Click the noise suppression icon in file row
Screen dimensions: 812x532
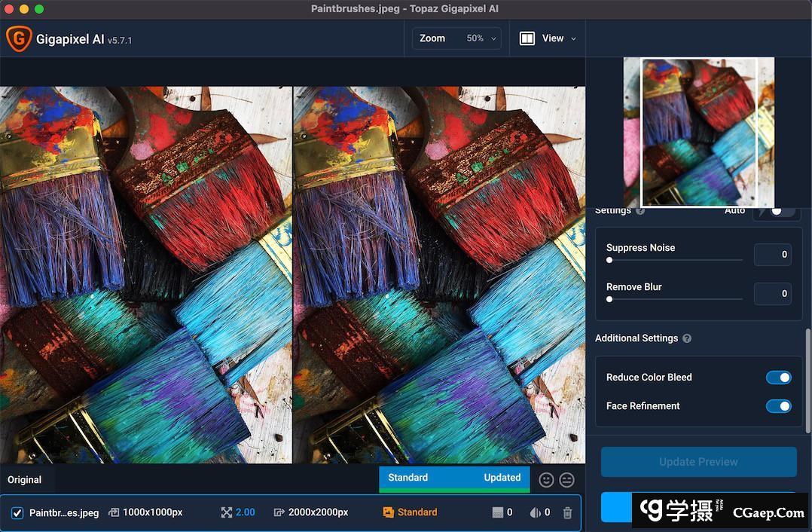coord(497,512)
